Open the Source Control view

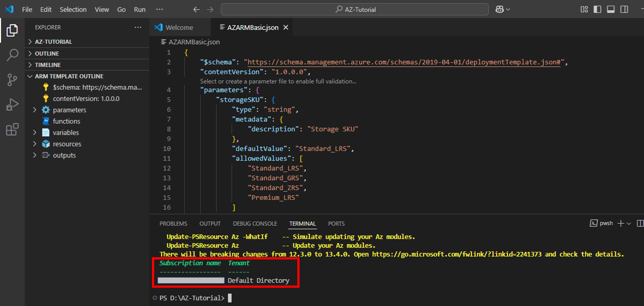(x=12, y=80)
